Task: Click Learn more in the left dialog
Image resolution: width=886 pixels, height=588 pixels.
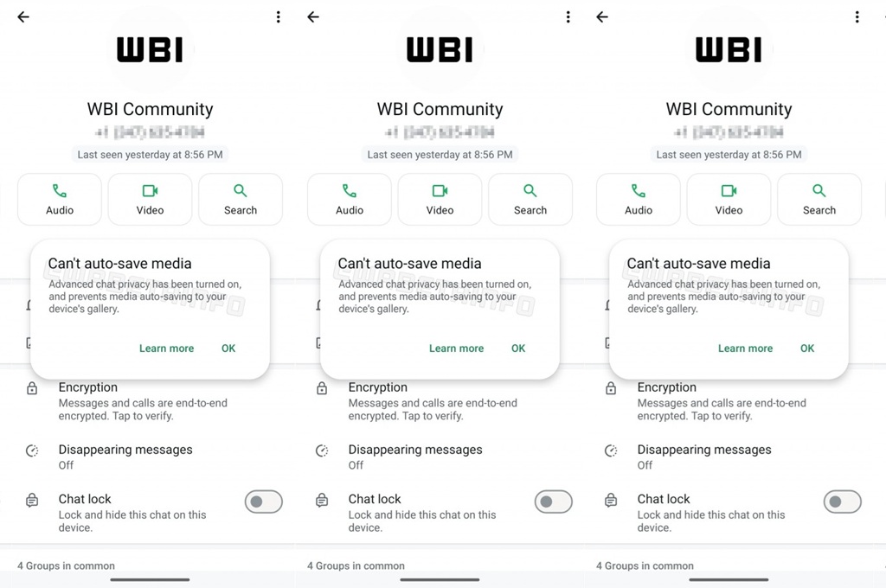Action: [x=167, y=348]
